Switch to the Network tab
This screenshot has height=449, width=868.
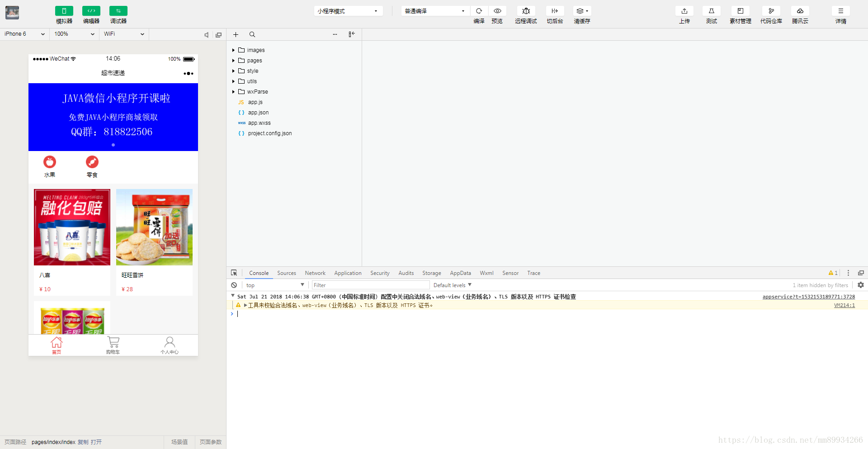(x=315, y=273)
